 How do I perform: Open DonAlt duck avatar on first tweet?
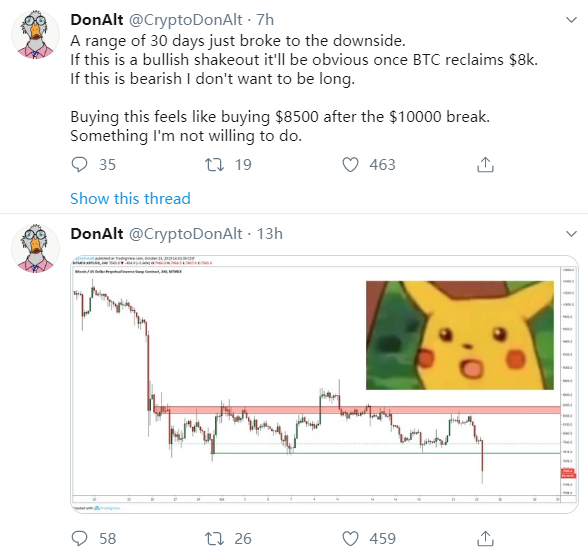pyautogui.click(x=35, y=34)
